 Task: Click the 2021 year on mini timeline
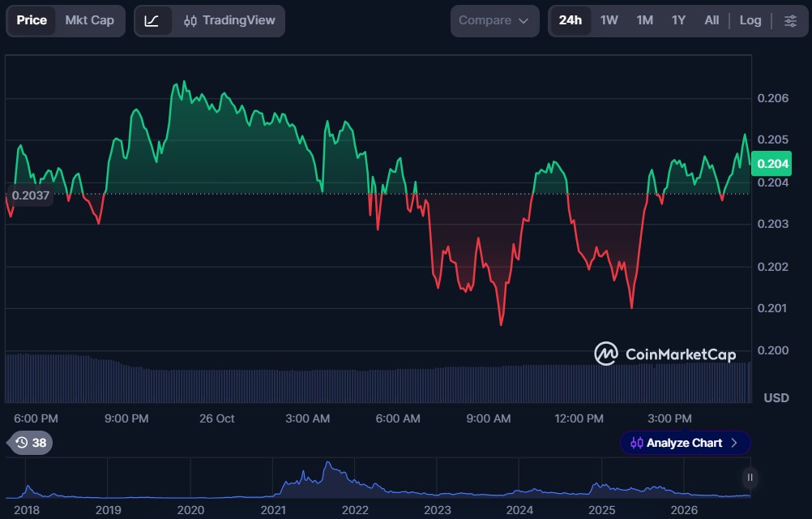pyautogui.click(x=273, y=510)
